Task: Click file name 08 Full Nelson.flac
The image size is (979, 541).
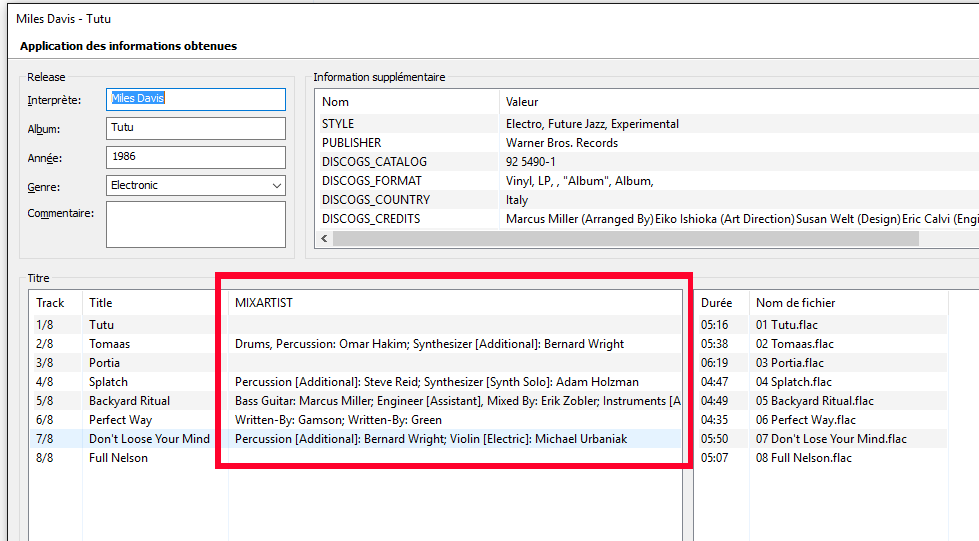Action: point(804,458)
